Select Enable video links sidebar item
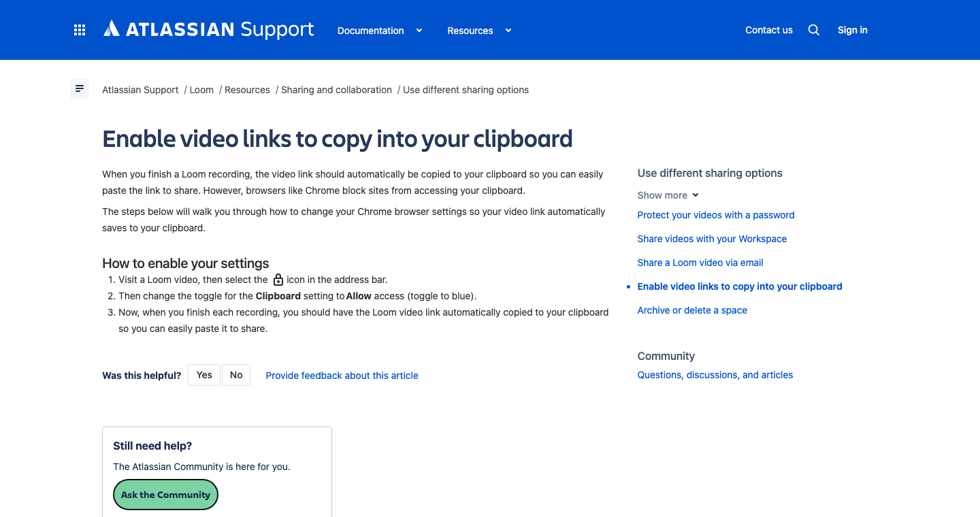 (x=740, y=286)
